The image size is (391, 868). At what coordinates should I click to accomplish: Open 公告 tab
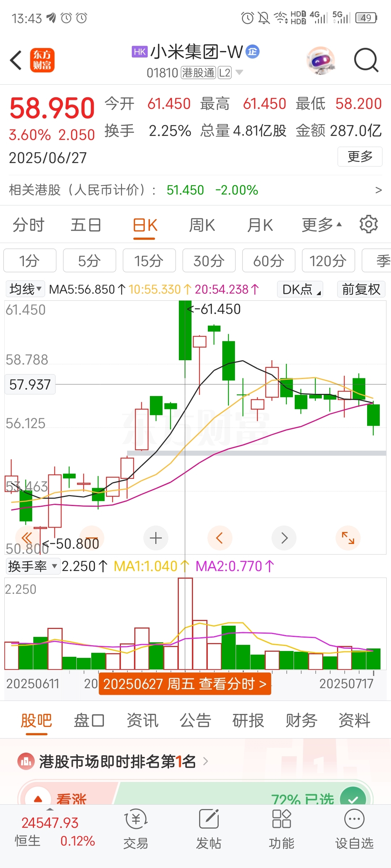point(195,720)
